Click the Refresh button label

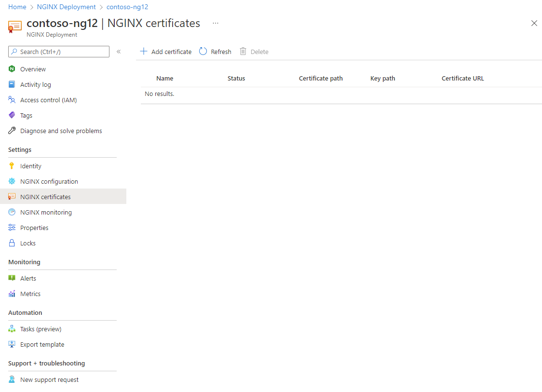(221, 52)
